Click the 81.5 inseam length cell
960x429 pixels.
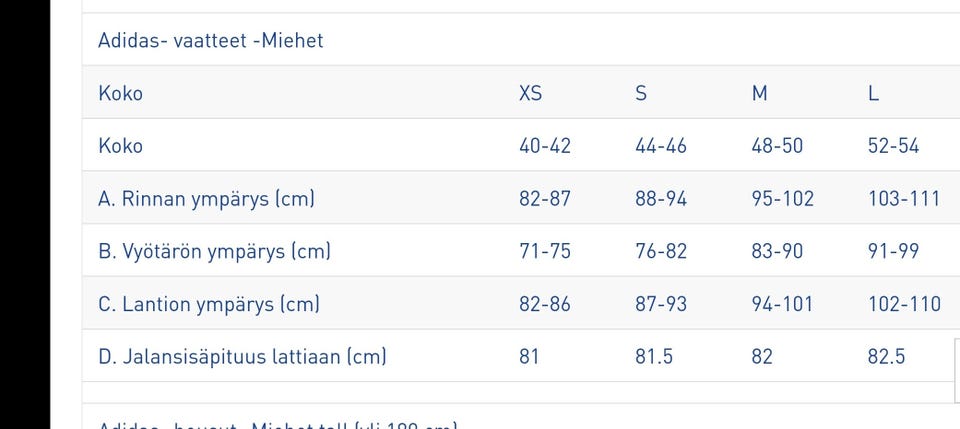point(654,355)
